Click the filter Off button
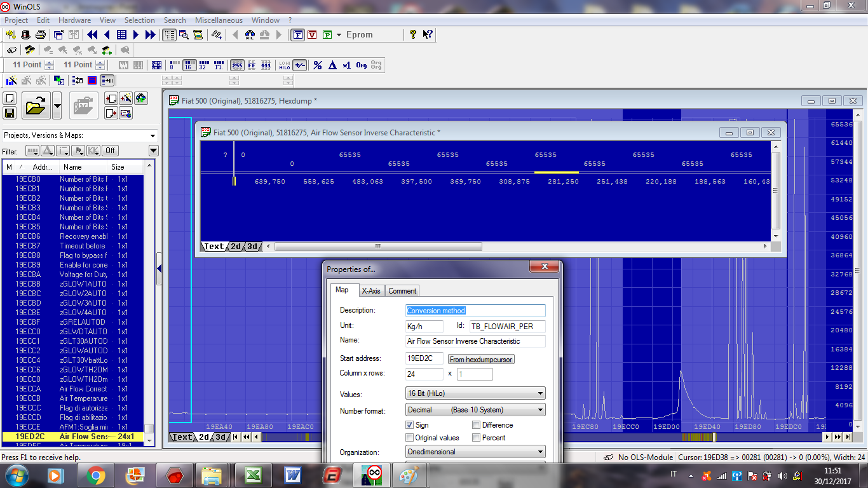The height and width of the screenshot is (488, 868). point(111,151)
